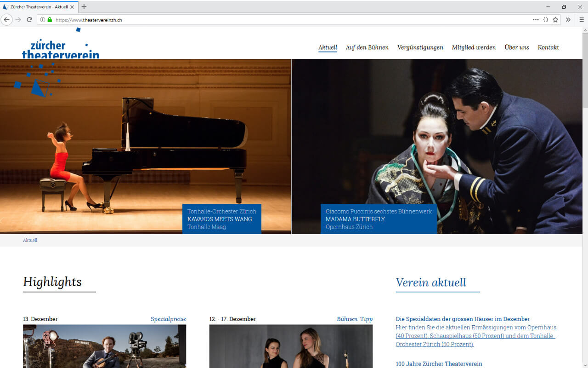Click the Spezialpreise category label
Image resolution: width=588 pixels, height=368 pixels.
click(x=168, y=319)
